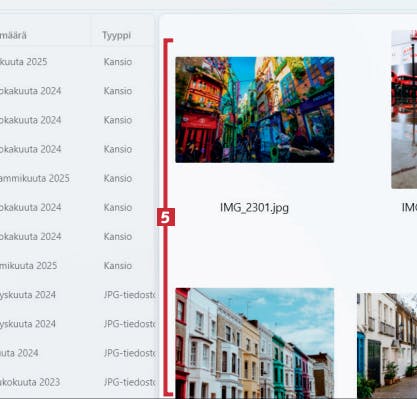This screenshot has width=417, height=399.
Task: Select the first JPG-tiedosto row dated yskuuta 2024
Action: pyautogui.click(x=77, y=295)
